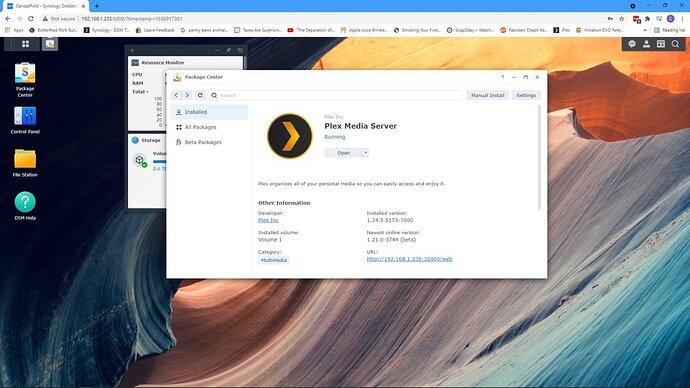Bookmark this page with the star
This screenshot has height=388, width=690.
[x=621, y=18]
